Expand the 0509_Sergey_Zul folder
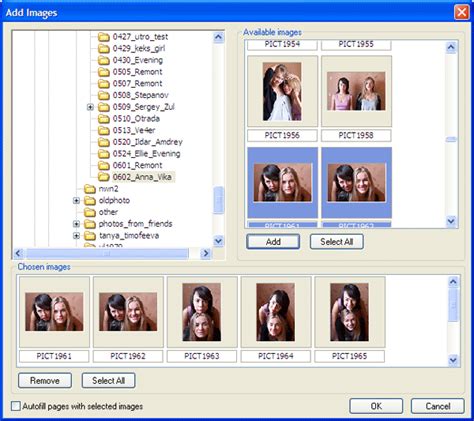Screen dimensions: 474x421 pyautogui.click(x=90, y=107)
